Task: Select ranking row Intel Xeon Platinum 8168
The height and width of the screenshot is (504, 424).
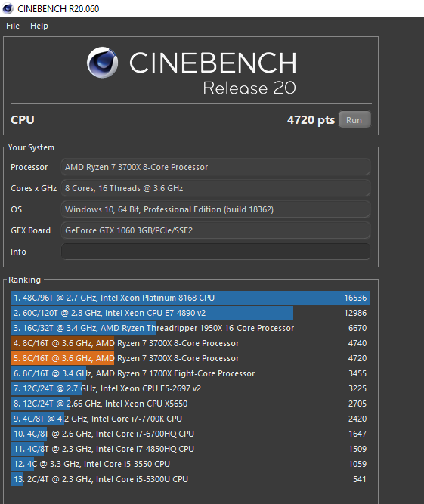Action: click(190, 298)
